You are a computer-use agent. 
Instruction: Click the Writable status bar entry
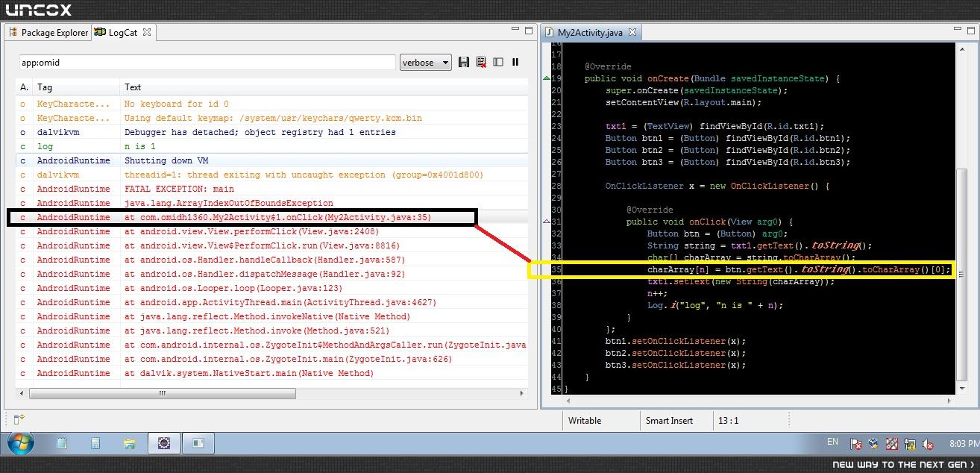tap(585, 421)
